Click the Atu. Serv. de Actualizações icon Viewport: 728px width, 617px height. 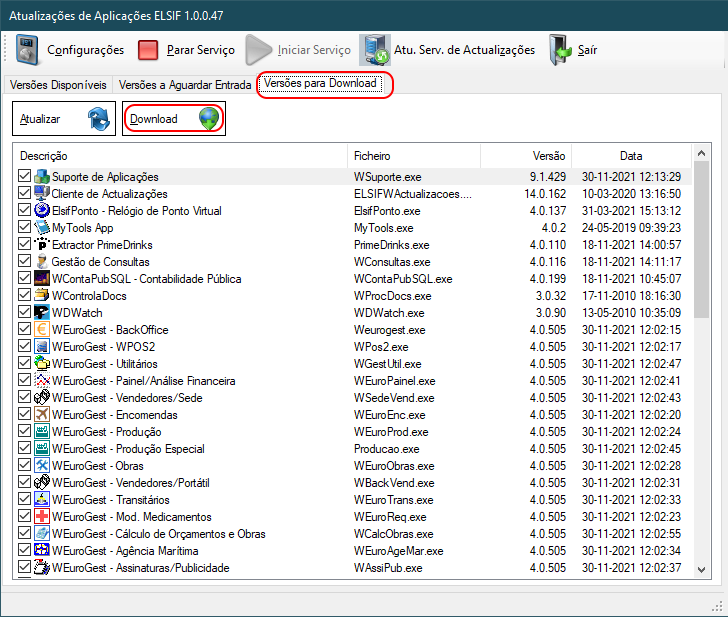tap(376, 50)
